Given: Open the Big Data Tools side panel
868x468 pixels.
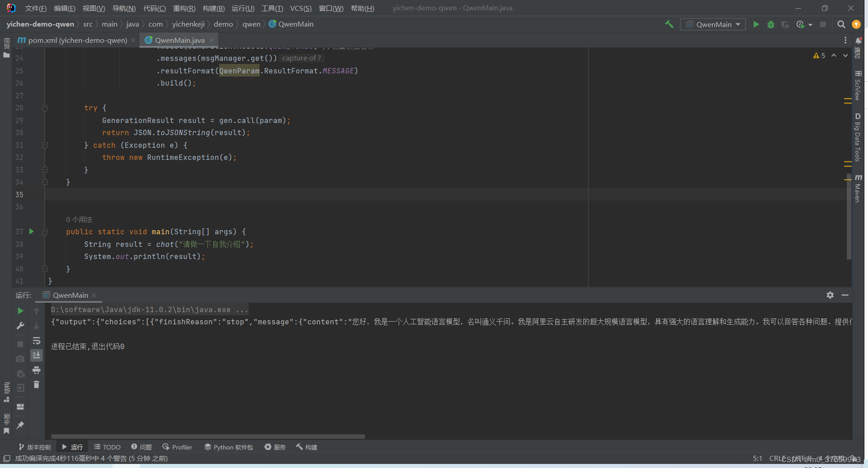Looking at the screenshot, I should click(858, 137).
